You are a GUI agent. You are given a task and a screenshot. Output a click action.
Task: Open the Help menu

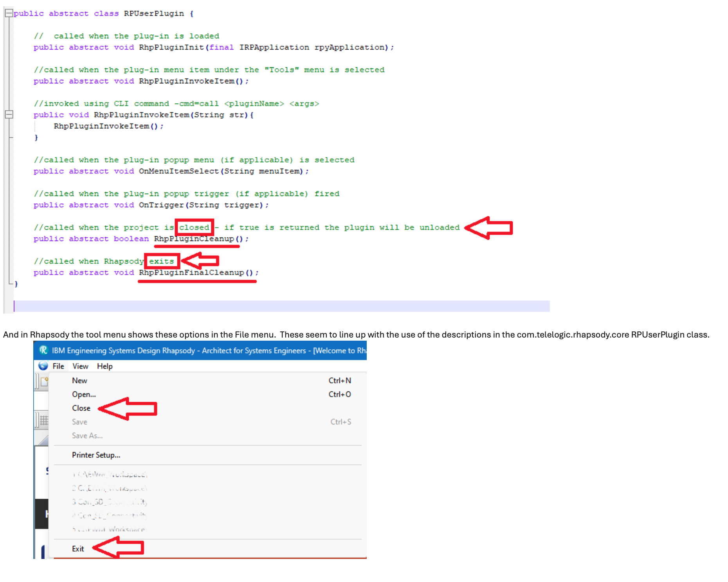[105, 366]
